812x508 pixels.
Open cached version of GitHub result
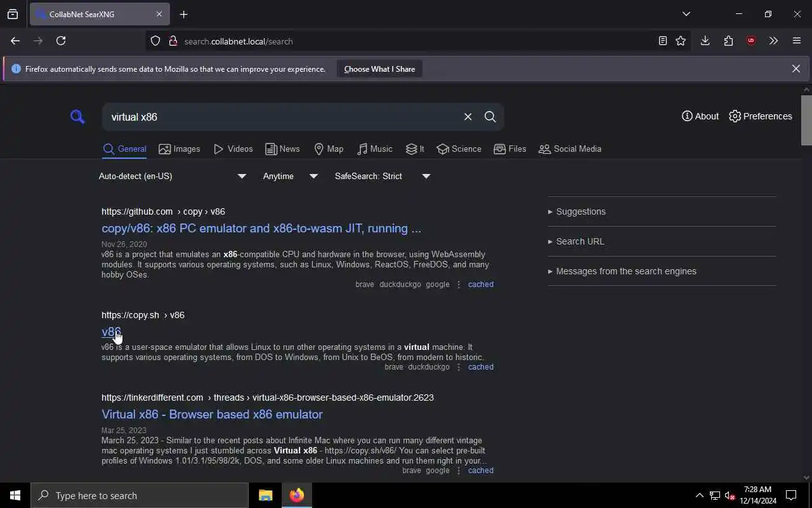point(480,284)
